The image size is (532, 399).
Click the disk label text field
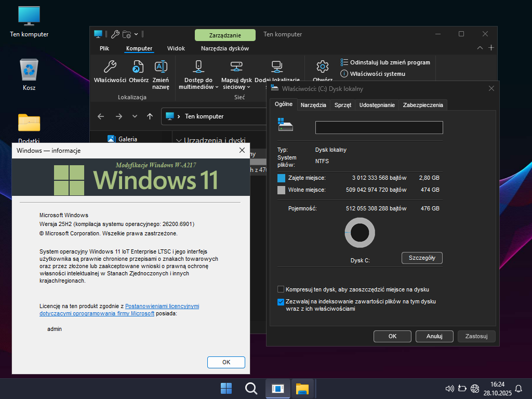(379, 128)
